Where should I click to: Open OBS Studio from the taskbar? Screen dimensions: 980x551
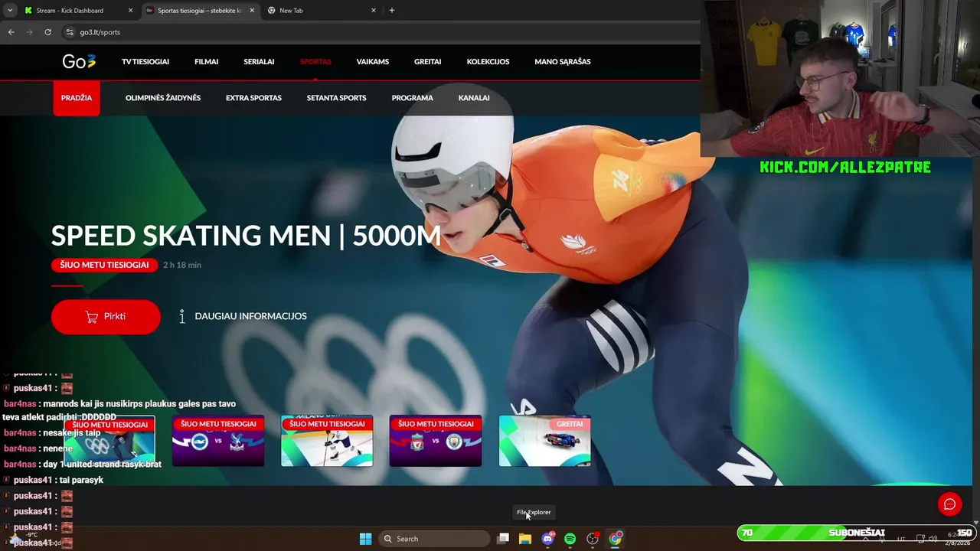point(593,539)
